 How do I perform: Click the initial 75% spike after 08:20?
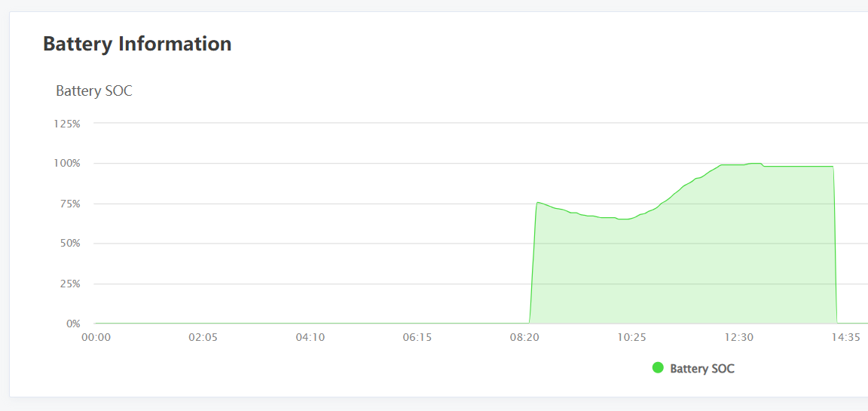(x=537, y=202)
